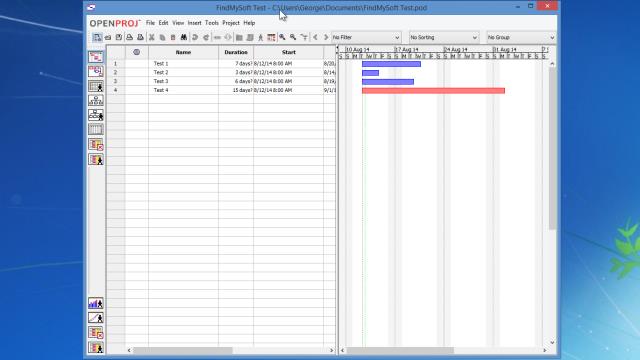Open the View menu
The image size is (640, 360).
tap(178, 23)
